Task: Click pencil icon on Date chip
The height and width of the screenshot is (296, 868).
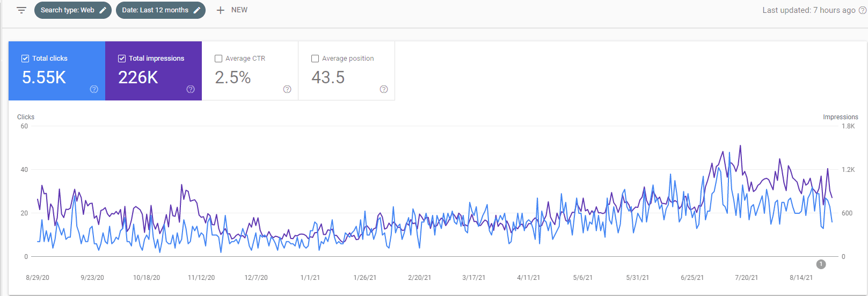Action: (197, 10)
